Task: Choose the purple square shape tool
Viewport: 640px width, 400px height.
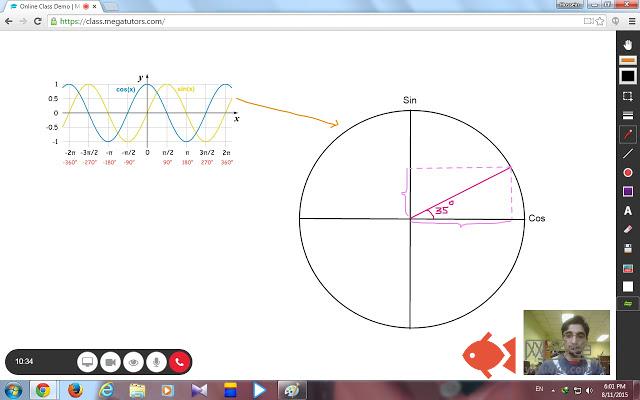Action: click(x=627, y=191)
